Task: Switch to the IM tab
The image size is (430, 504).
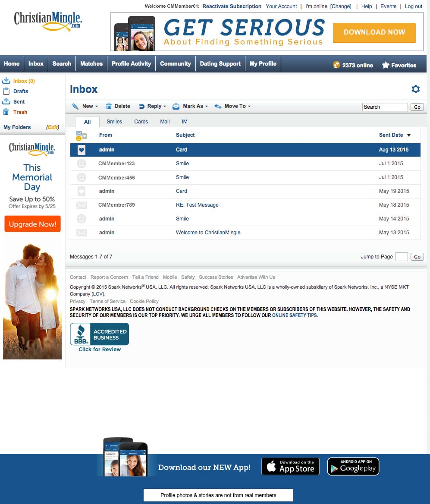Action: [185, 122]
